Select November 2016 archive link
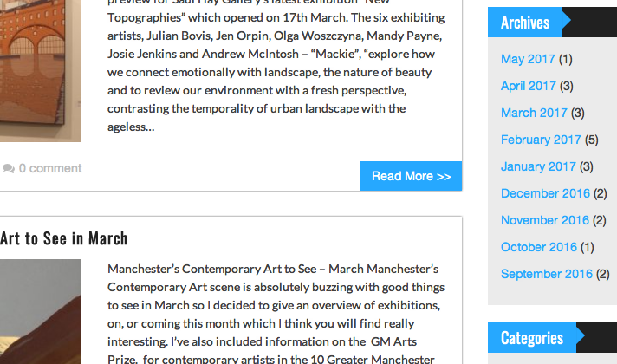Screen dimensions: 617x364 coord(545,220)
